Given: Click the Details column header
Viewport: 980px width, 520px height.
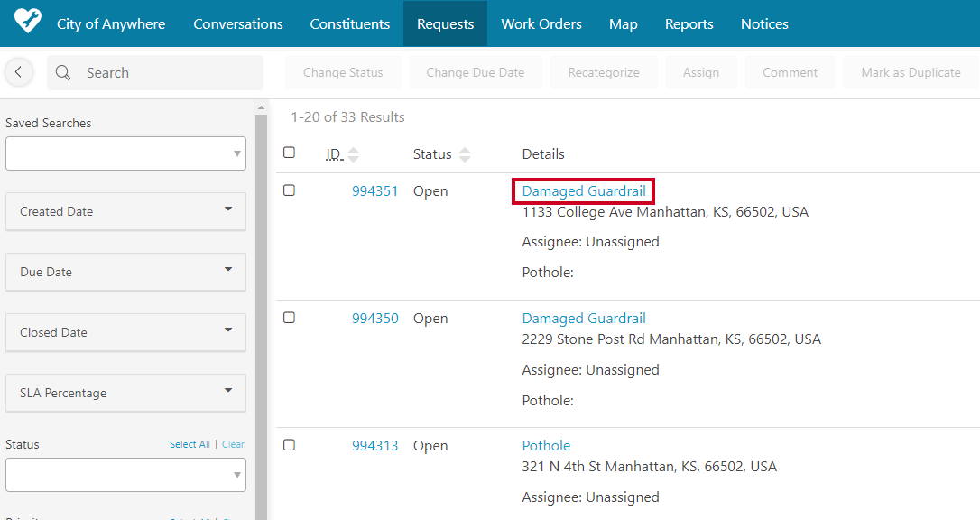Looking at the screenshot, I should pos(543,153).
